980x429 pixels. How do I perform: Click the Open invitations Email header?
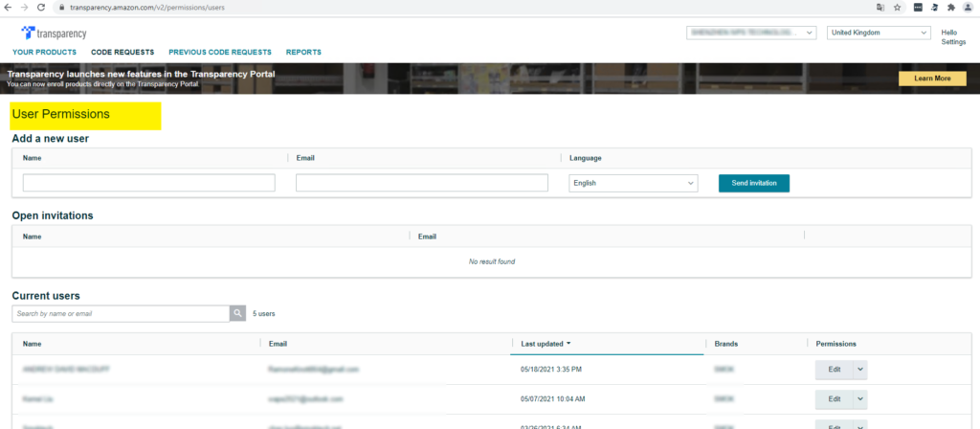(427, 237)
